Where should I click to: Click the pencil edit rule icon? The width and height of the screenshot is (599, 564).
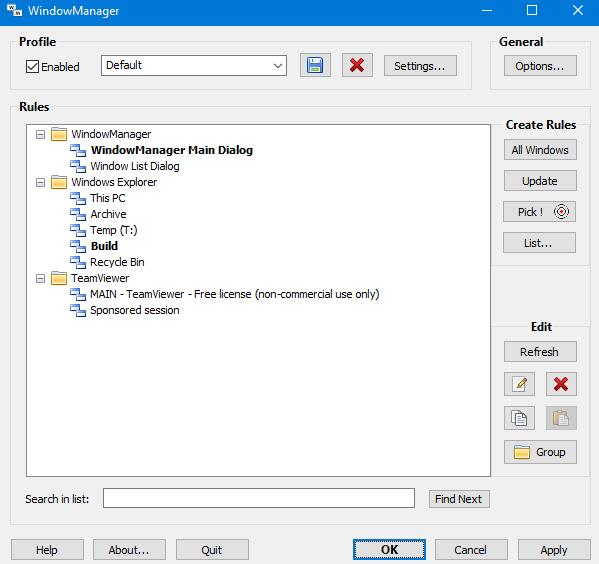tap(519, 384)
